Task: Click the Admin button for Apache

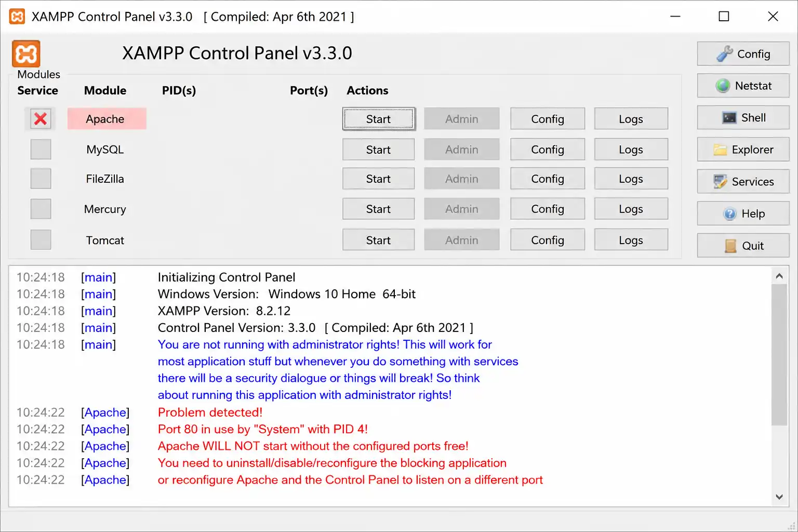Action: pyautogui.click(x=461, y=119)
